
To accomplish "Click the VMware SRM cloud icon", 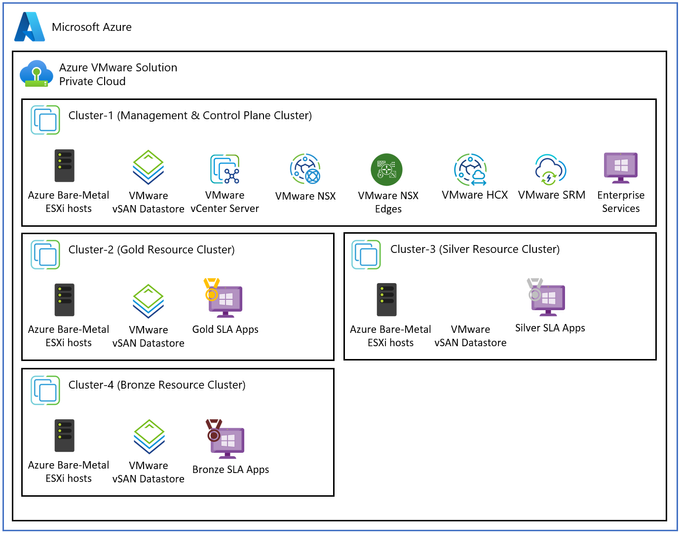I will click(550, 169).
